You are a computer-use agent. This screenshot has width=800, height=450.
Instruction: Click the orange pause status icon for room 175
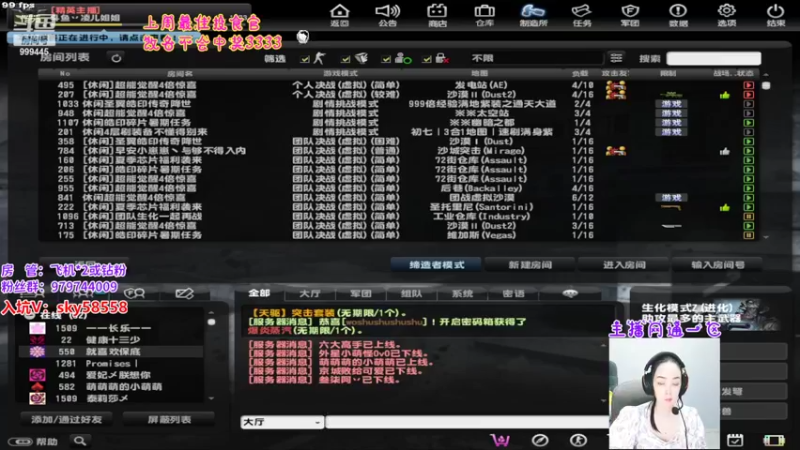coord(748,235)
